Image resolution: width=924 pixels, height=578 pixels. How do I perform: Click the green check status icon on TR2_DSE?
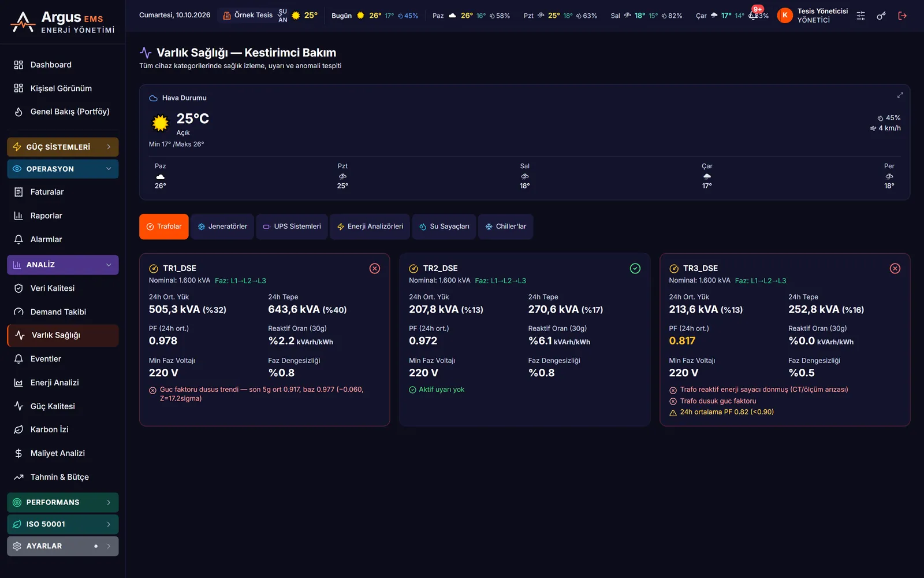point(635,268)
